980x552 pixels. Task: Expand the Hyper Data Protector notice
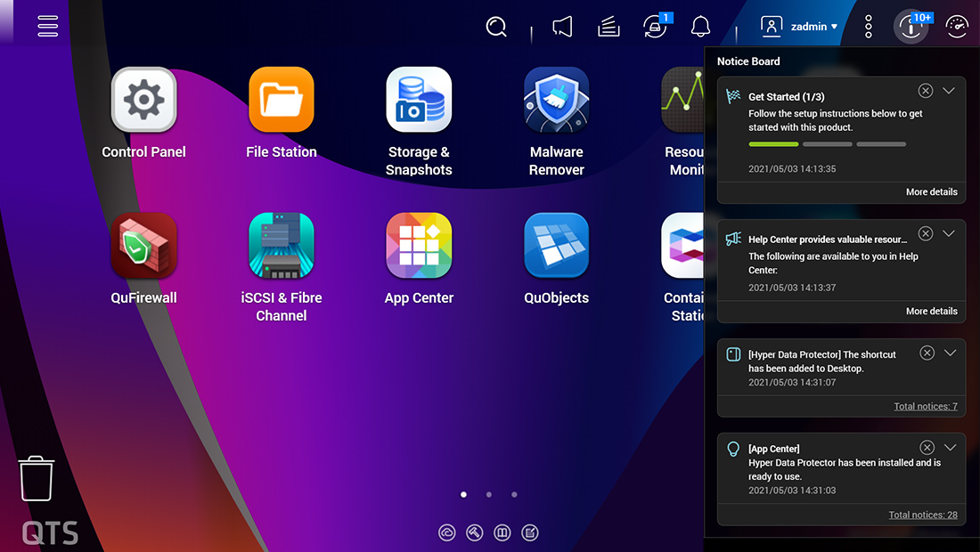point(950,353)
